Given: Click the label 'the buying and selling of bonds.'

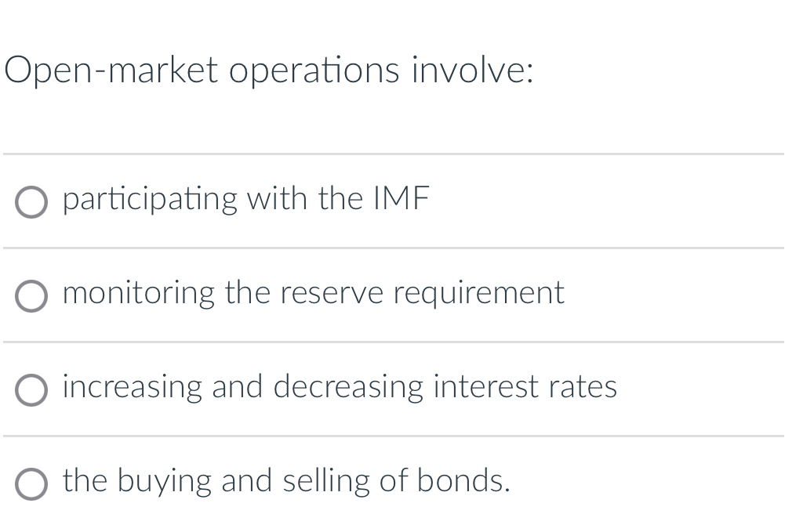Looking at the screenshot, I should (x=286, y=481).
